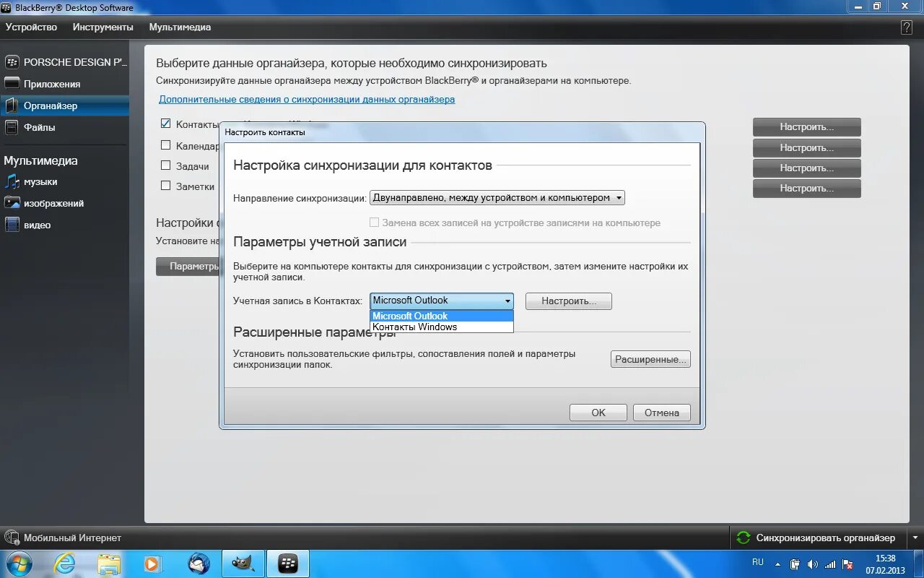Launch Internet Explorer from taskbar
The width and height of the screenshot is (924, 578).
click(x=65, y=564)
